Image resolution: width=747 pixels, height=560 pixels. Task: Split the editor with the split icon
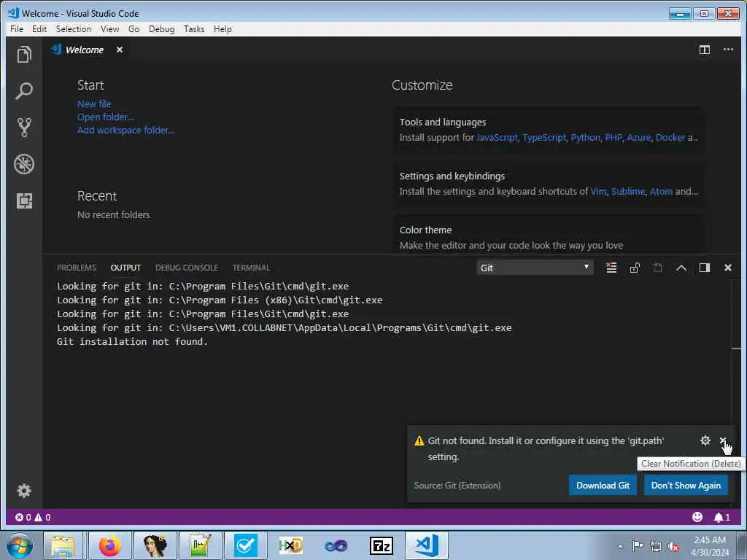click(704, 50)
